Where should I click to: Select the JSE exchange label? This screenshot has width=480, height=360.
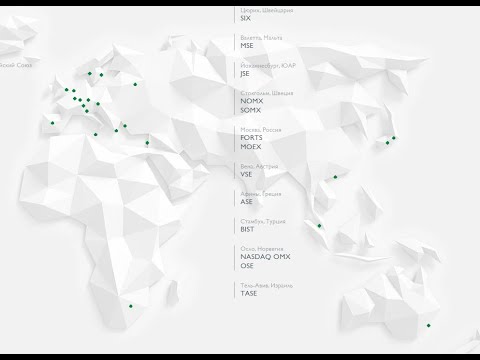coord(245,74)
